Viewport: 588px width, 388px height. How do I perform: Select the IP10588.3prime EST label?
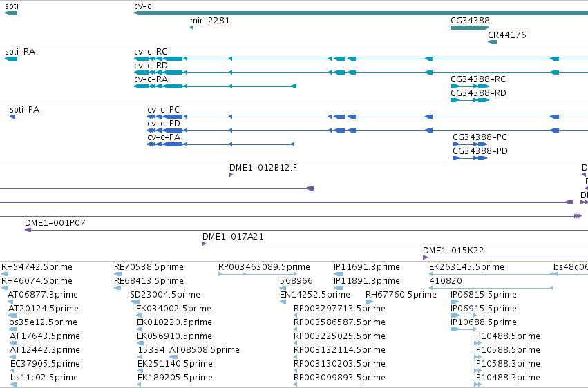click(507, 365)
